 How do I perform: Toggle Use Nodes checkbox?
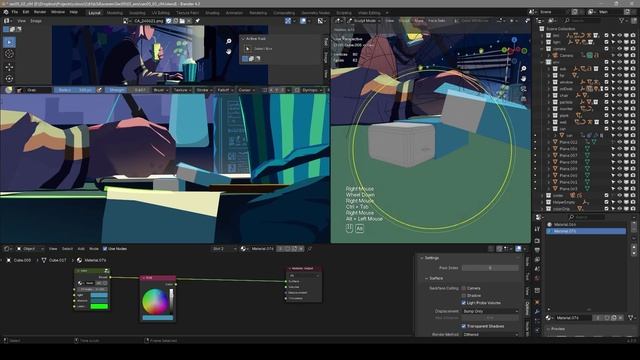tap(105, 249)
